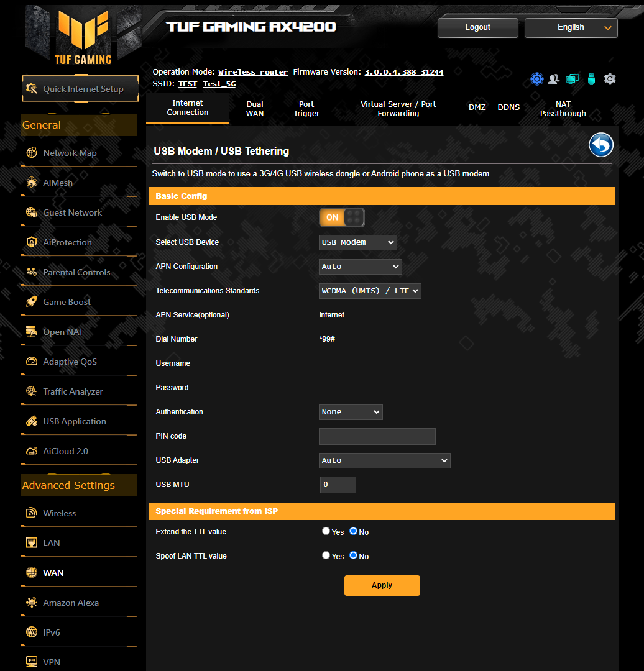
Task: Click the Wireless signal icon
Action: tap(32, 513)
